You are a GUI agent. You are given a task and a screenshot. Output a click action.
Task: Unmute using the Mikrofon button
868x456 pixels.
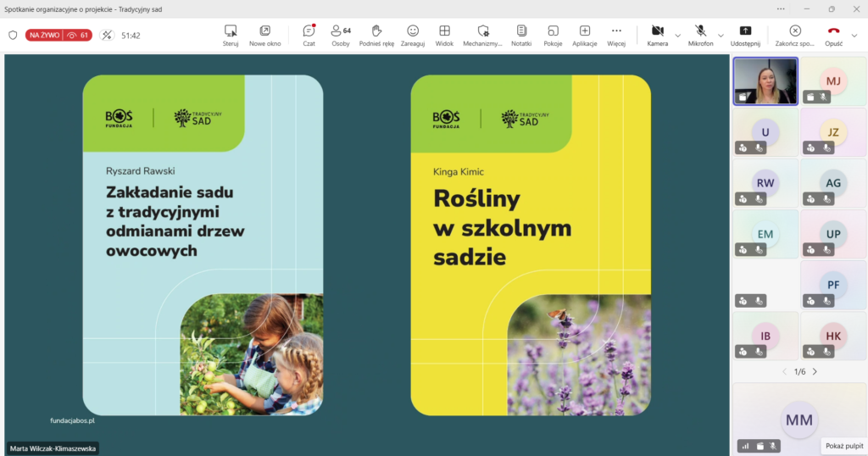(x=700, y=36)
